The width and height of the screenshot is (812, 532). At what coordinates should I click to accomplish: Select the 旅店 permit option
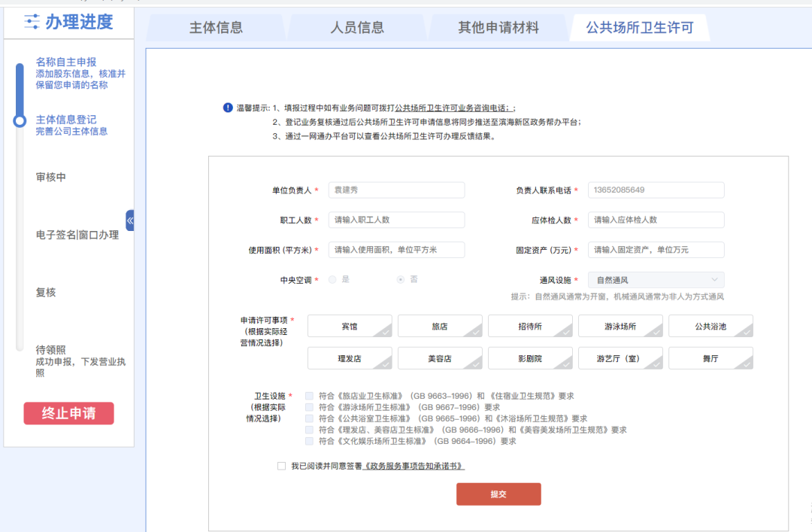click(440, 326)
